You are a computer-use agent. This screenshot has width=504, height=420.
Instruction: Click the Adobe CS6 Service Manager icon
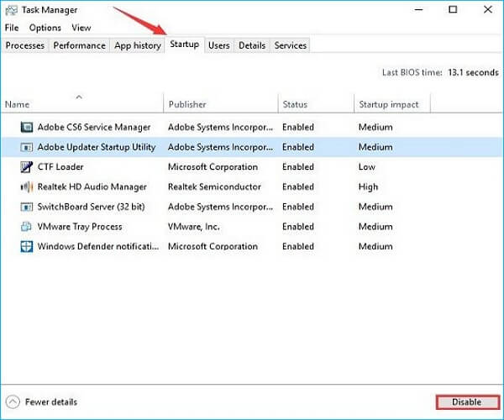26,127
